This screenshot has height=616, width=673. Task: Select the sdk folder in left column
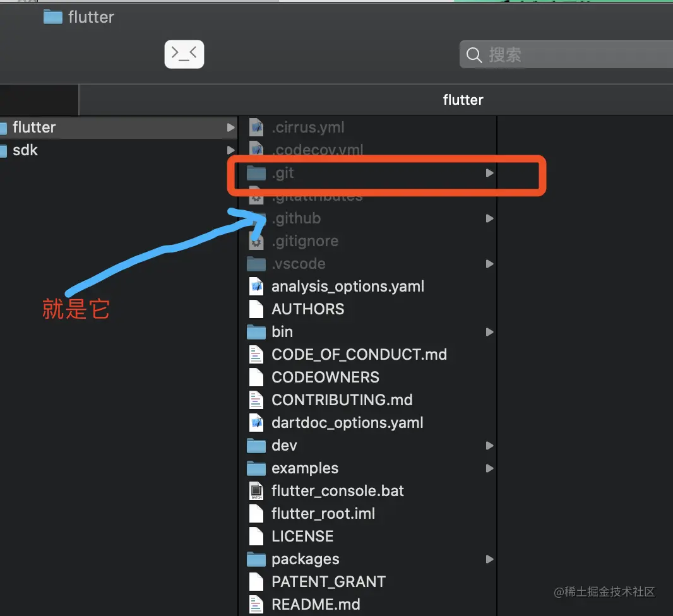tap(119, 150)
